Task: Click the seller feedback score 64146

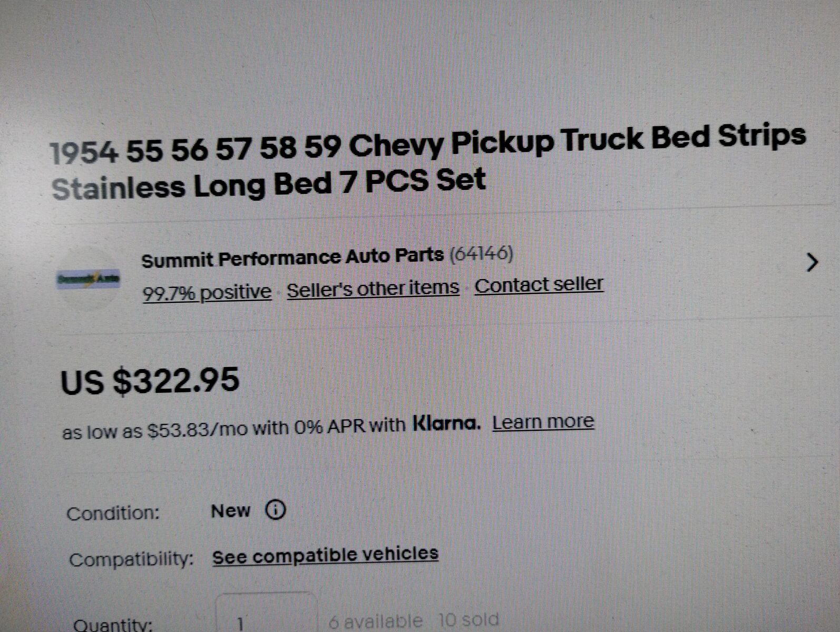Action: tap(481, 254)
